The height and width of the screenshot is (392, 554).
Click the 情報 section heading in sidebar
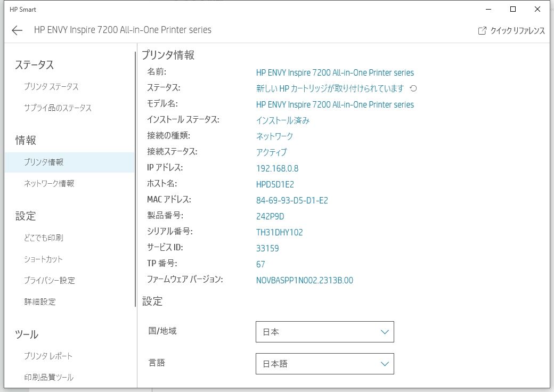point(26,140)
